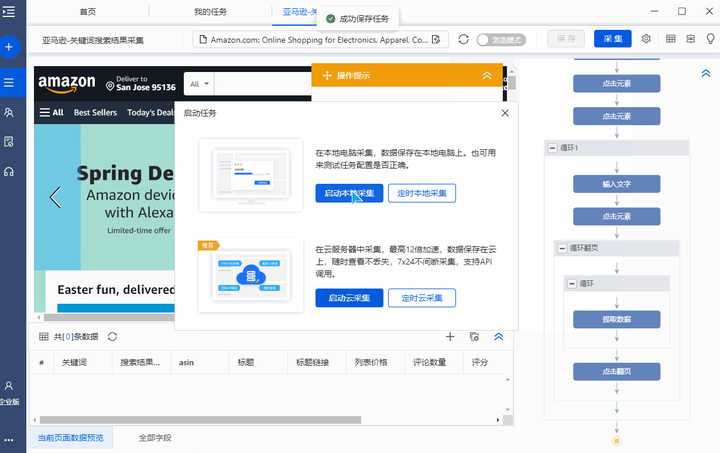Collapse the 循环翻页 loop block
The height and width of the screenshot is (453, 720).
click(562, 248)
